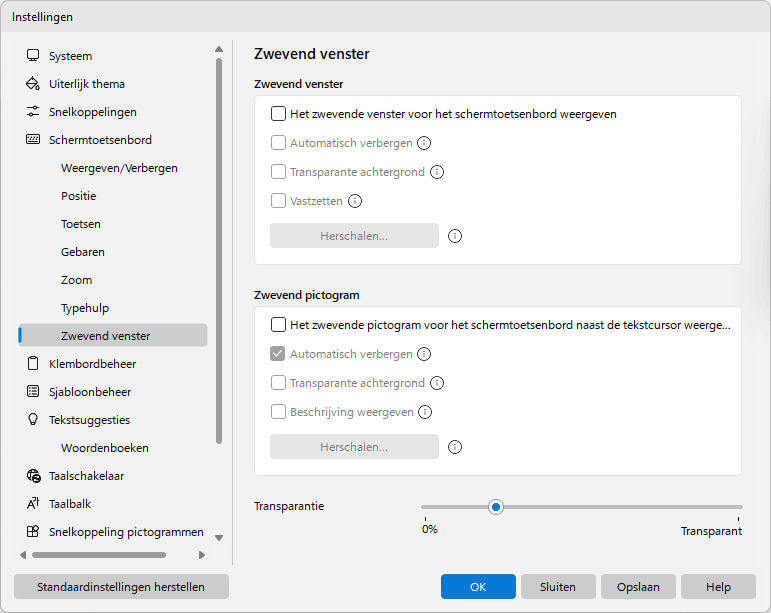Open Taalbalk settings
The width and height of the screenshot is (771, 613).
[x=113, y=504]
